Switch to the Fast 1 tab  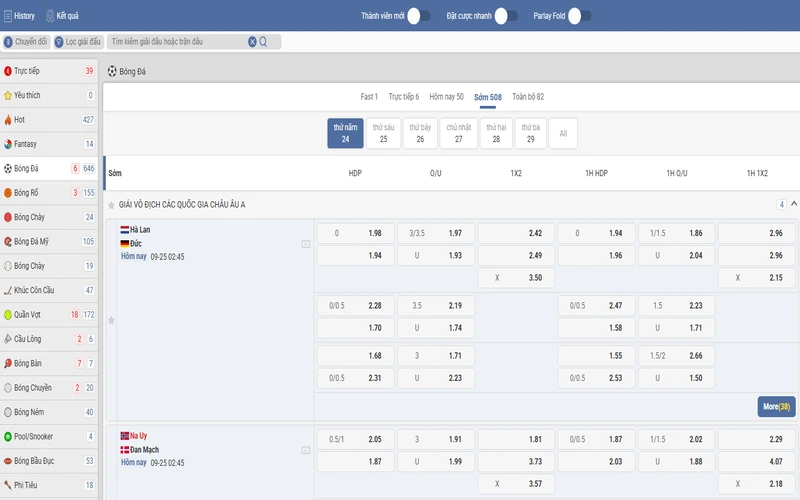369,96
